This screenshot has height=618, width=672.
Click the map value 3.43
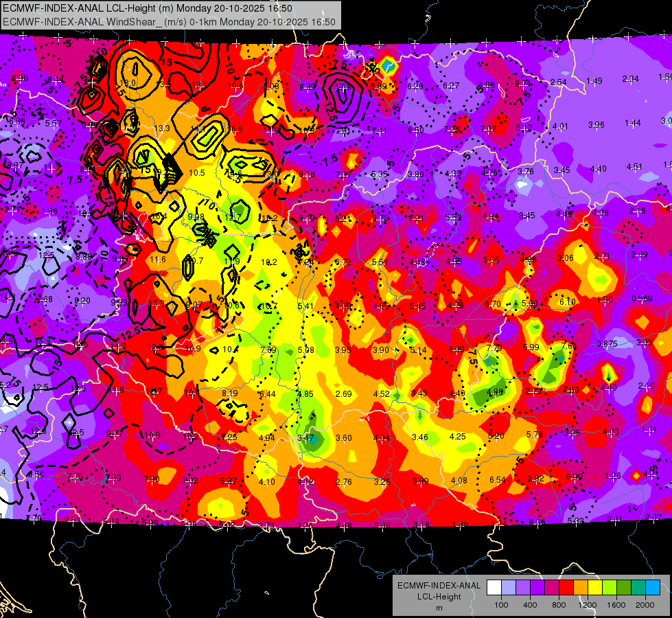coord(419,393)
